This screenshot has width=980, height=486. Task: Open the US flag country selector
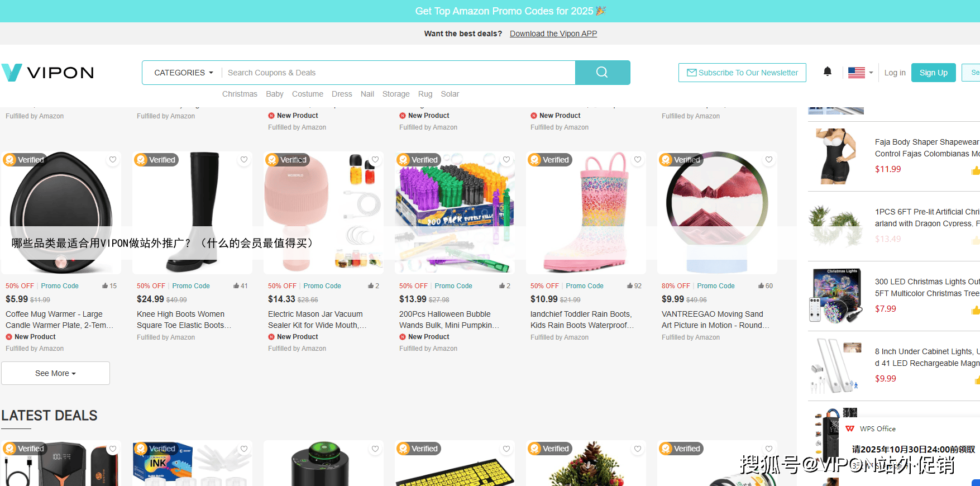pyautogui.click(x=860, y=73)
